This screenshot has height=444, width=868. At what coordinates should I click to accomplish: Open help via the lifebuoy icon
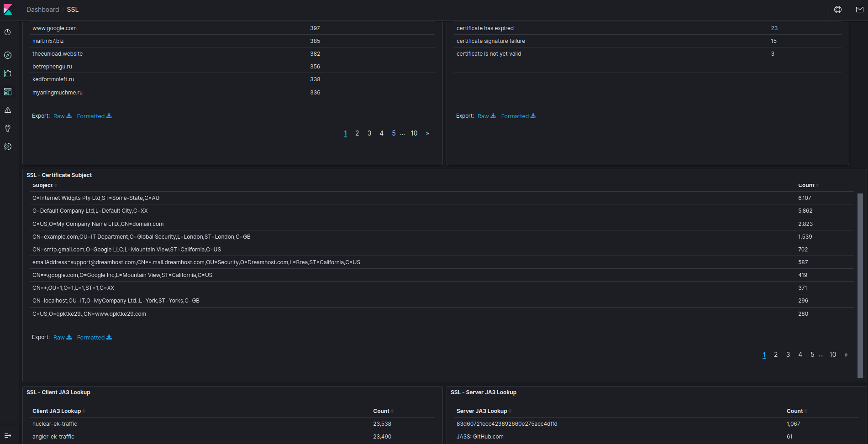pyautogui.click(x=838, y=9)
